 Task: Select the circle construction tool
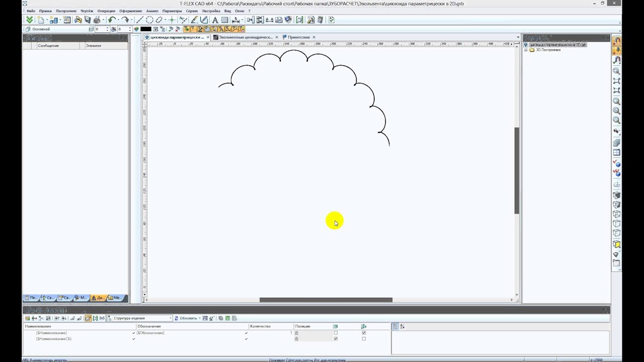[x=149, y=20]
